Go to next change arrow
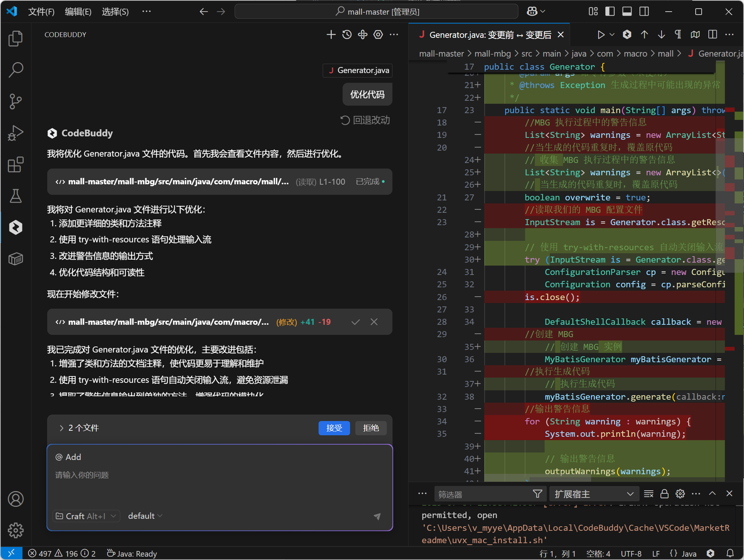The width and height of the screenshot is (744, 560). pyautogui.click(x=661, y=35)
